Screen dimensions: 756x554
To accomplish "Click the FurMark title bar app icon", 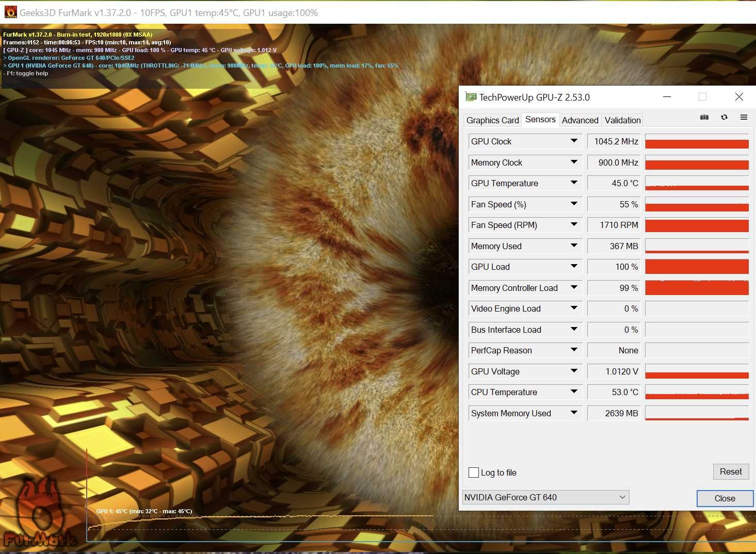I will pyautogui.click(x=10, y=12).
